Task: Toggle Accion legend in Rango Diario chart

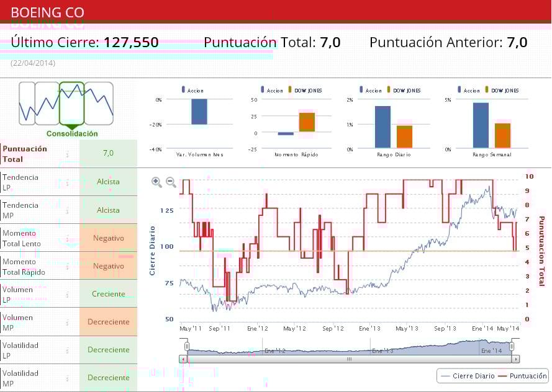Action: coord(370,91)
